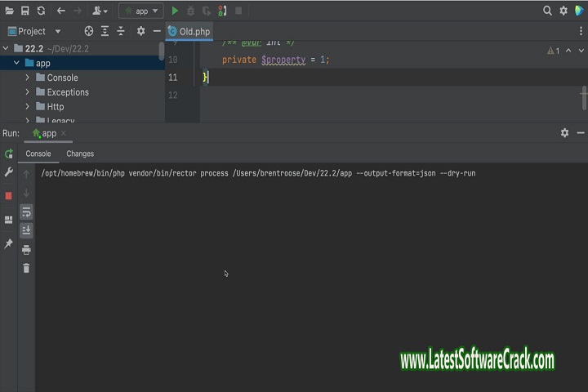Click the gray Stop square in toolbar
The image size is (588, 392).
tap(238, 11)
